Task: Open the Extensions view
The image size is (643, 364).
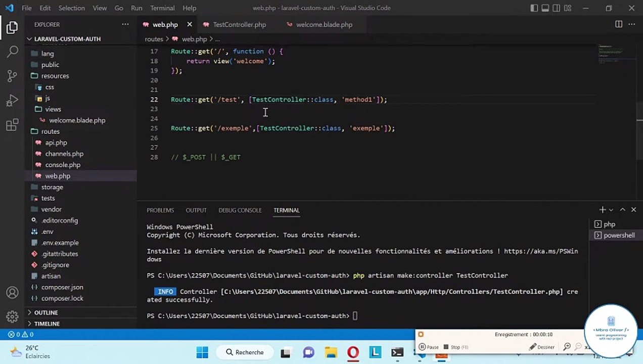Action: [12, 125]
